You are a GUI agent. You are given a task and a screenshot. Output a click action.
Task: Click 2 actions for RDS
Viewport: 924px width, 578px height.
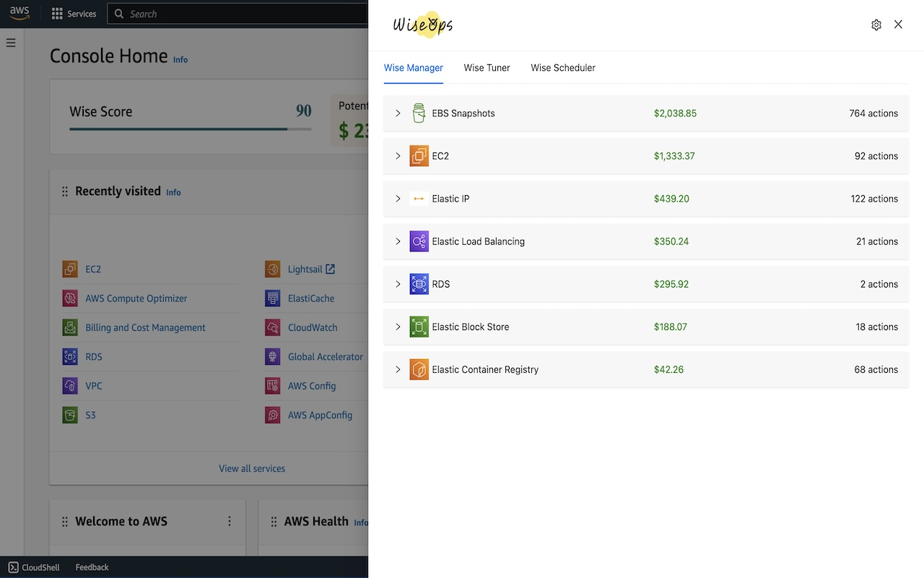(879, 284)
